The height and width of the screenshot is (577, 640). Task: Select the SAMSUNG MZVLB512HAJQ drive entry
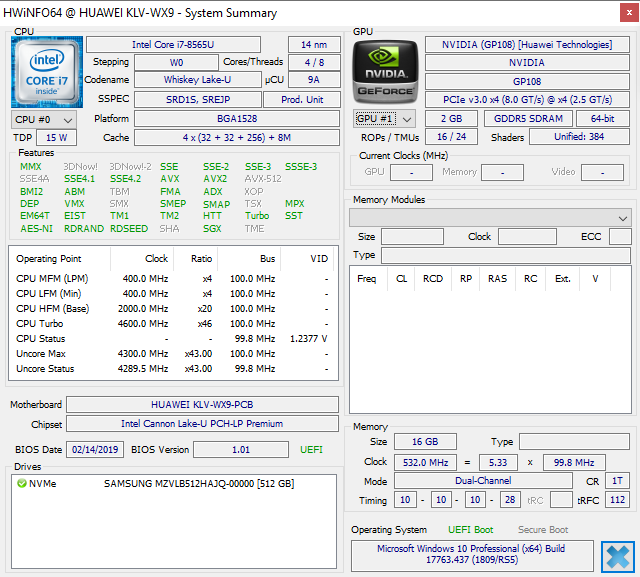(174, 484)
